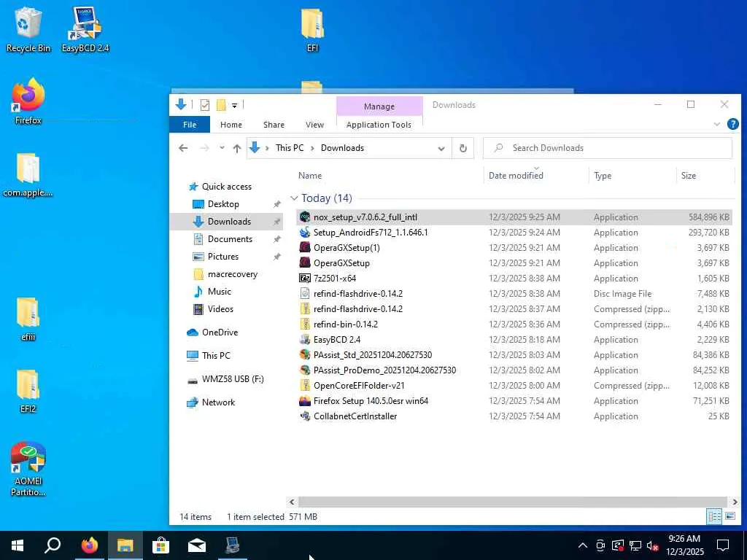Click the nox_setup application icon

click(305, 217)
